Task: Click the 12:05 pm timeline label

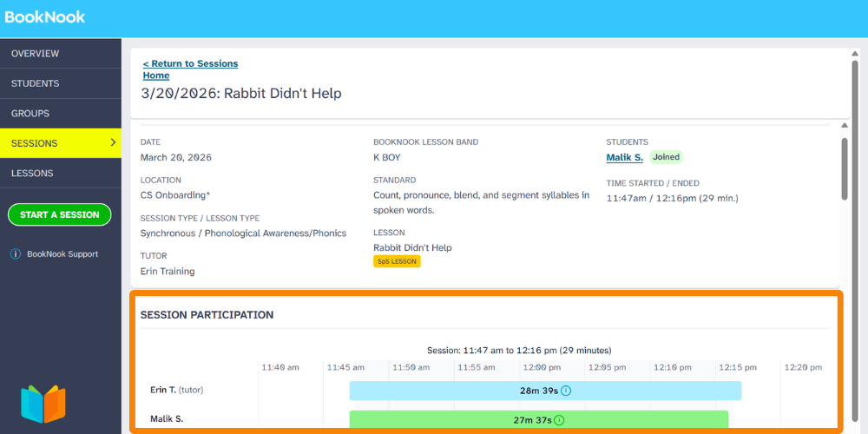Action: click(x=608, y=367)
